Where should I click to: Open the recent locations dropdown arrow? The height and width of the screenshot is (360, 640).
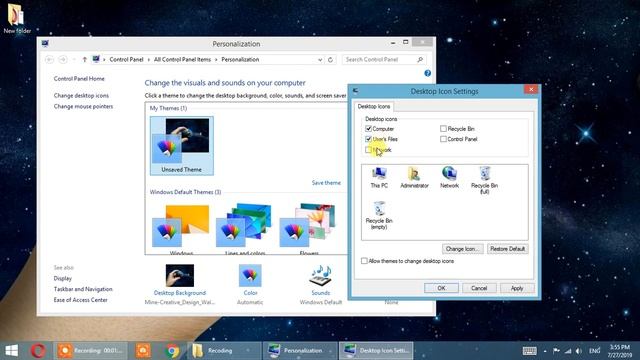74,60
